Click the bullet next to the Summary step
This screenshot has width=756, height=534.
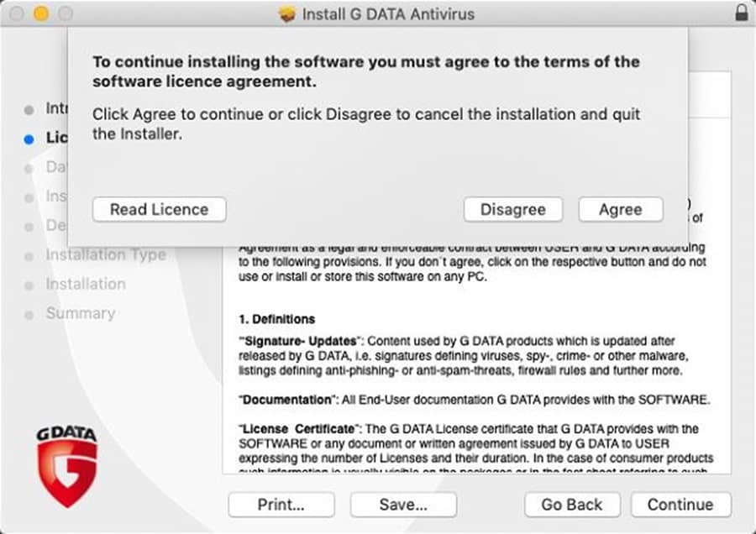pyautogui.click(x=29, y=314)
